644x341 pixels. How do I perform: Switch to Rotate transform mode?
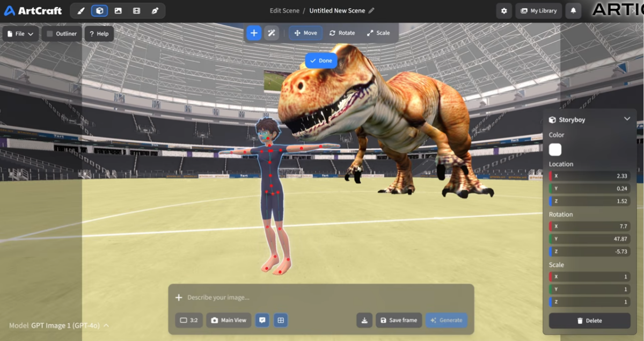coord(342,33)
